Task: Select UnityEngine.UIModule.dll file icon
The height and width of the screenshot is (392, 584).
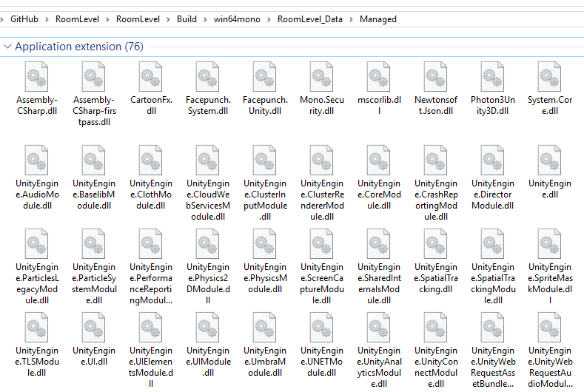Action: point(207,327)
